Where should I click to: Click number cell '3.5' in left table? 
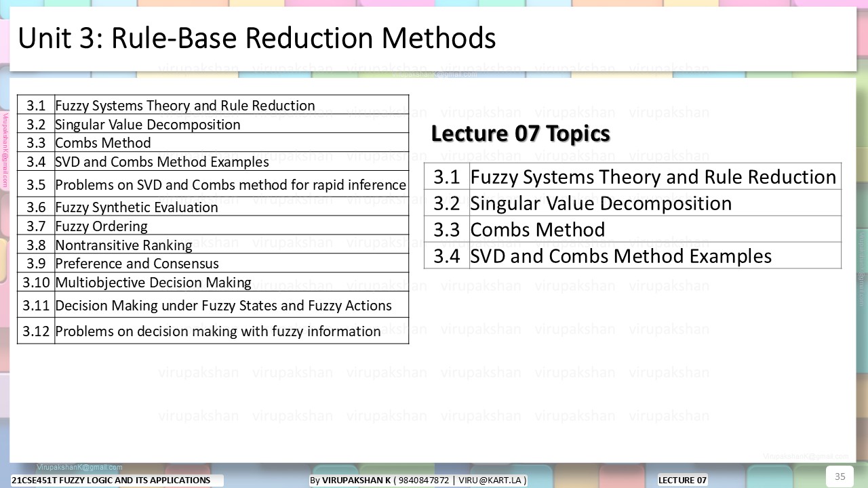(36, 184)
